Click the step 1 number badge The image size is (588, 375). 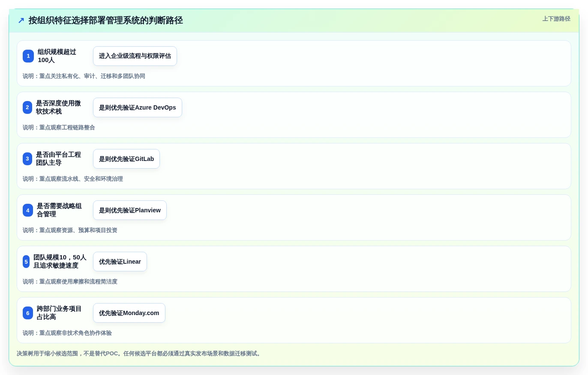(28, 56)
